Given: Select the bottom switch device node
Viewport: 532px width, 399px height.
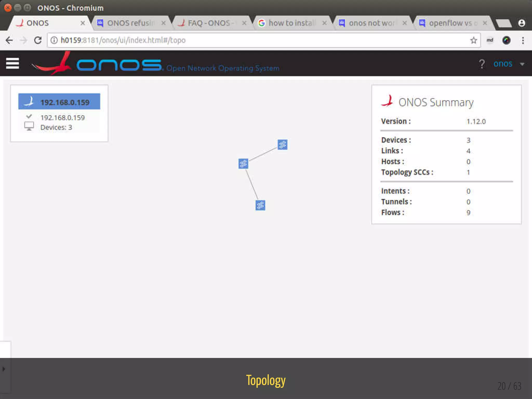Looking at the screenshot, I should (x=260, y=205).
